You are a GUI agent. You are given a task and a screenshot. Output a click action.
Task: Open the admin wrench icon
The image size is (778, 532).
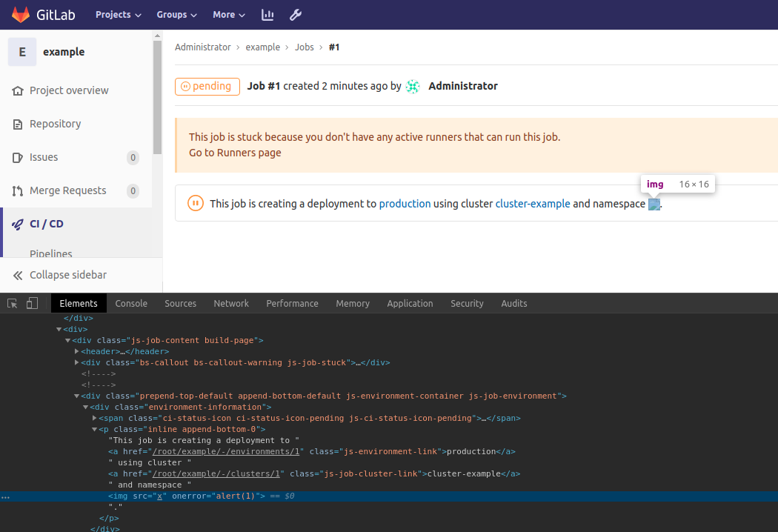coord(295,15)
